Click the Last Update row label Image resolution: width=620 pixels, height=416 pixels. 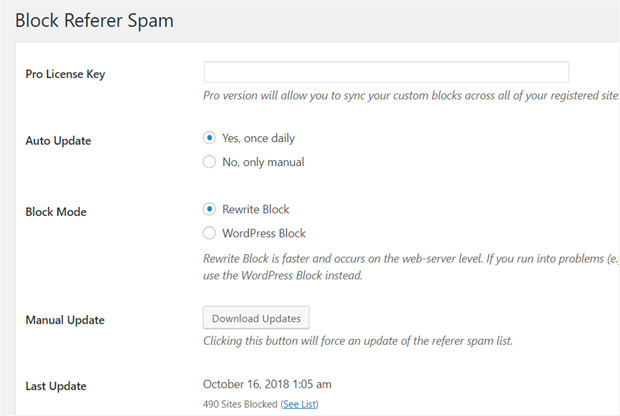point(56,386)
